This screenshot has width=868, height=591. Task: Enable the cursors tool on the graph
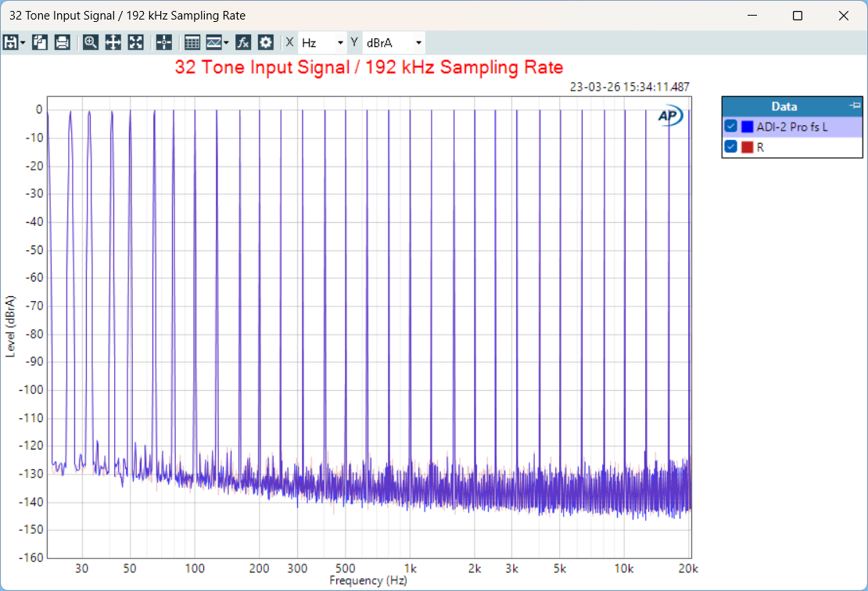(x=163, y=42)
